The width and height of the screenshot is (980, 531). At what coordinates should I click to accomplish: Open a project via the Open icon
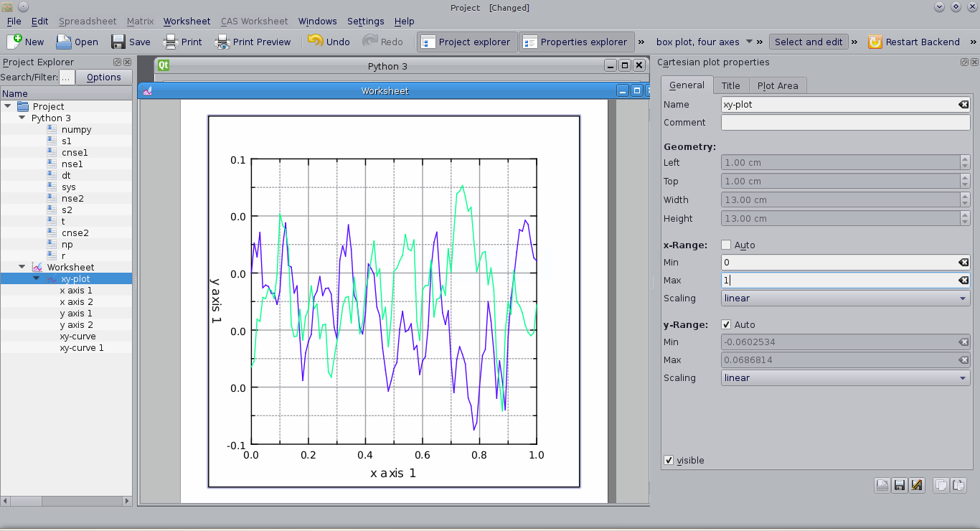point(77,42)
